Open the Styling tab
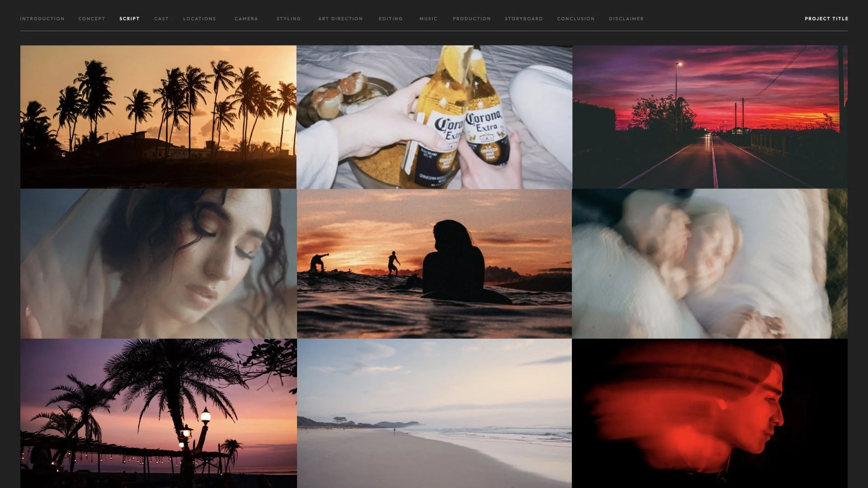868x488 pixels. click(x=288, y=19)
